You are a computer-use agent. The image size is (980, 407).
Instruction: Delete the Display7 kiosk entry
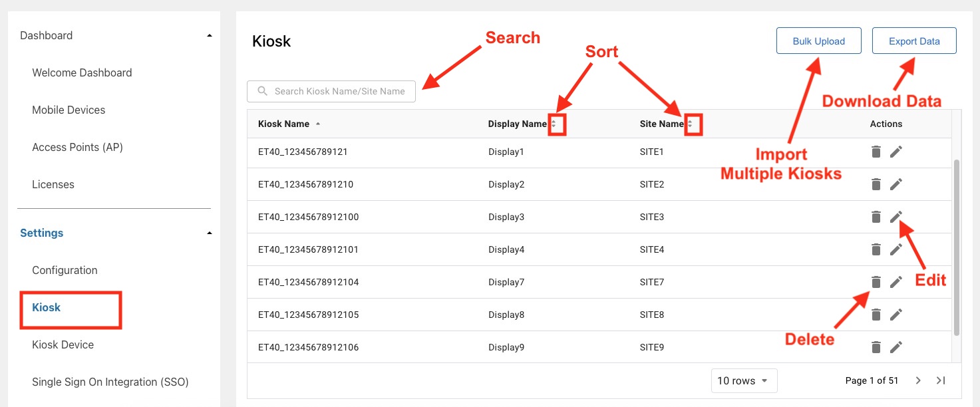click(876, 282)
